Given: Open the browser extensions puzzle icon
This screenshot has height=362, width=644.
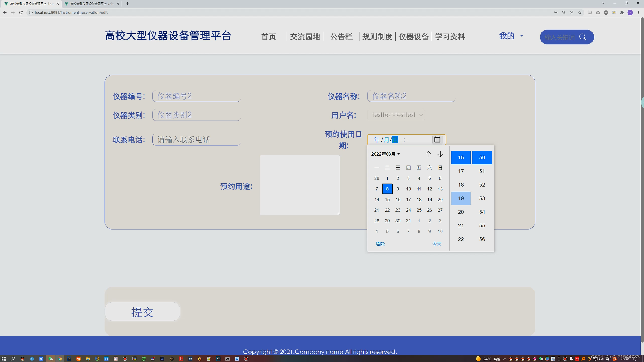Looking at the screenshot, I should point(622,12).
